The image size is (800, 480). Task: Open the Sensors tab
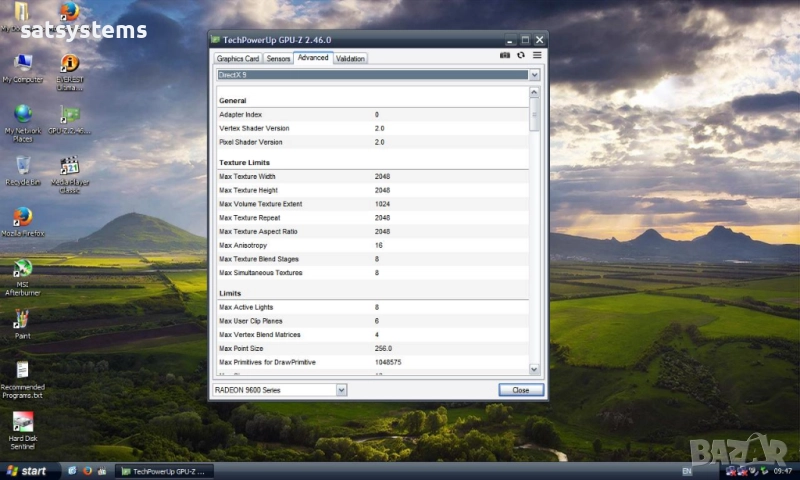click(278, 58)
